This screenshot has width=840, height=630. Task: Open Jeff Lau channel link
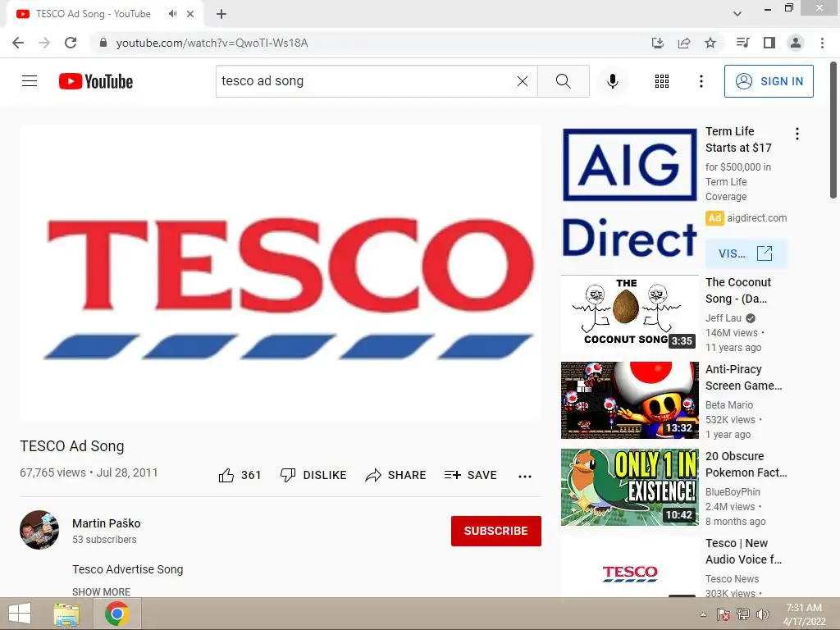click(x=724, y=317)
